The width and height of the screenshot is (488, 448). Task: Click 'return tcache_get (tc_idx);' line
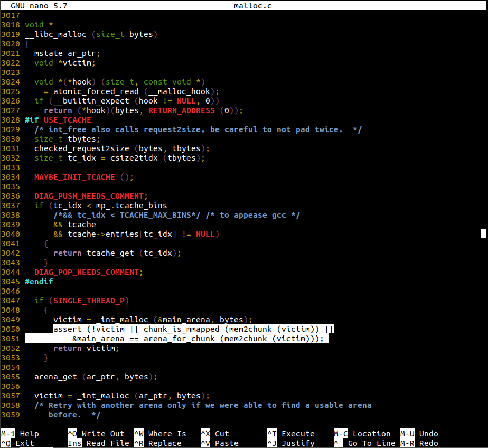point(117,253)
